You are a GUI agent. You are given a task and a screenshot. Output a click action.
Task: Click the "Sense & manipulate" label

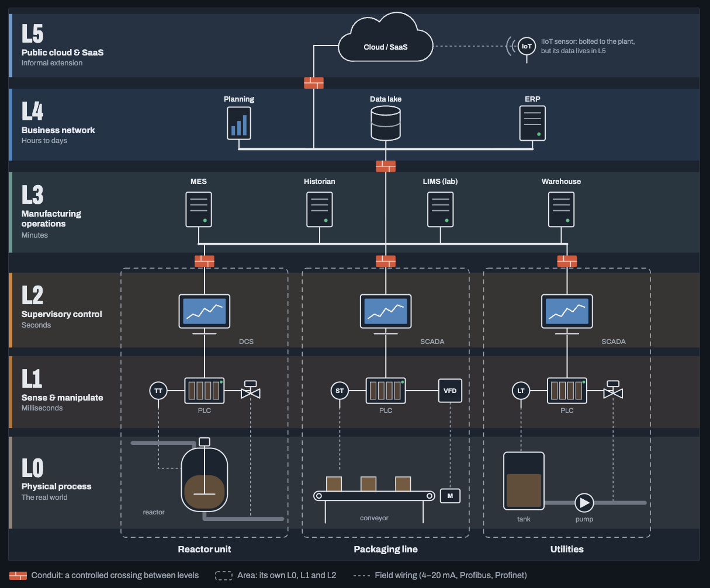click(x=63, y=398)
